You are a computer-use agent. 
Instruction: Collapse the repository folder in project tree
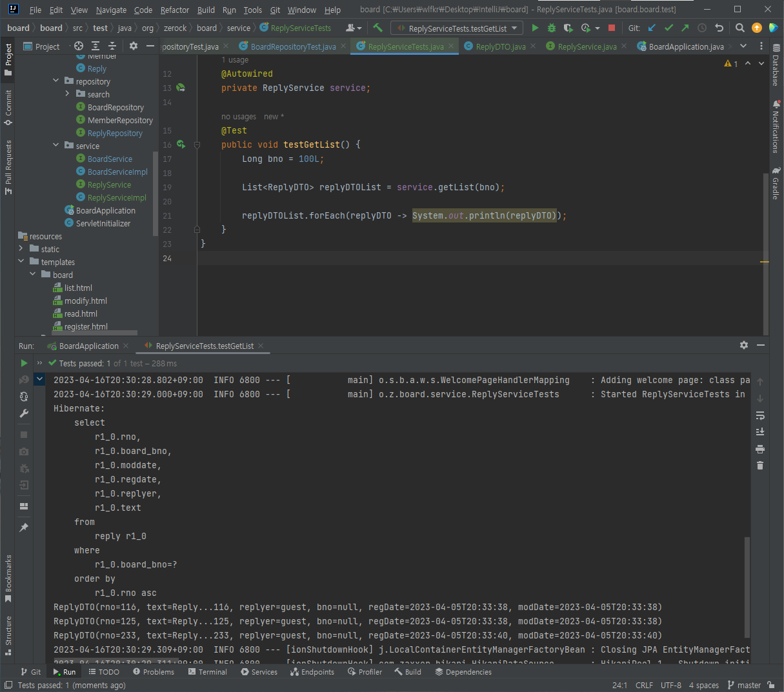coord(56,81)
